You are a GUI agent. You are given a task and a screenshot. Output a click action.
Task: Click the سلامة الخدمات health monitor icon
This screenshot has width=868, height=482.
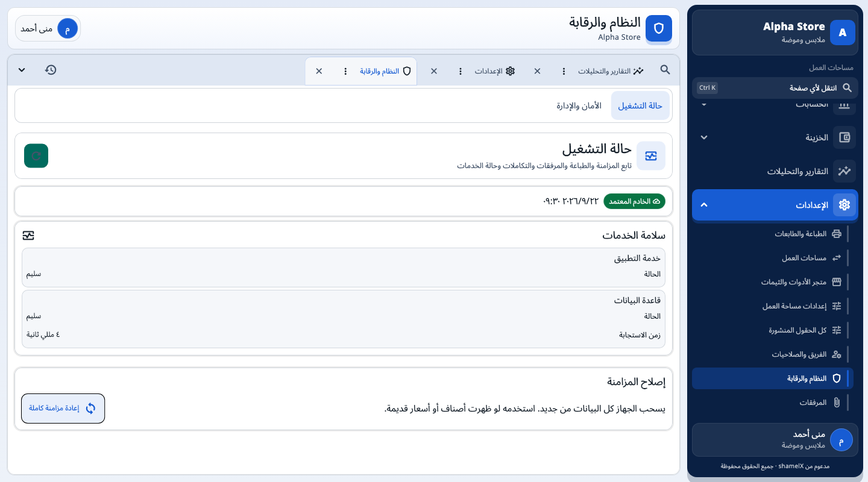28,235
